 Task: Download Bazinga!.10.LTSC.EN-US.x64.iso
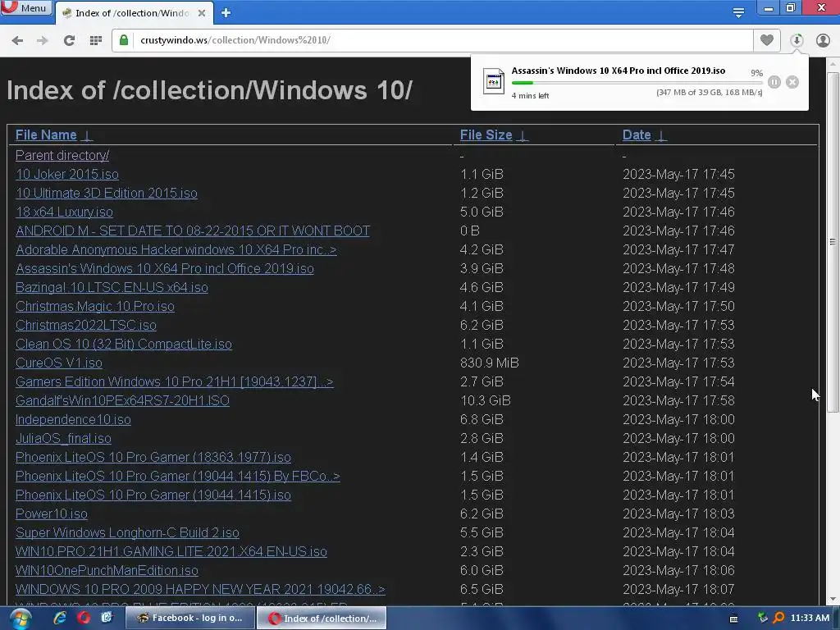pos(112,287)
